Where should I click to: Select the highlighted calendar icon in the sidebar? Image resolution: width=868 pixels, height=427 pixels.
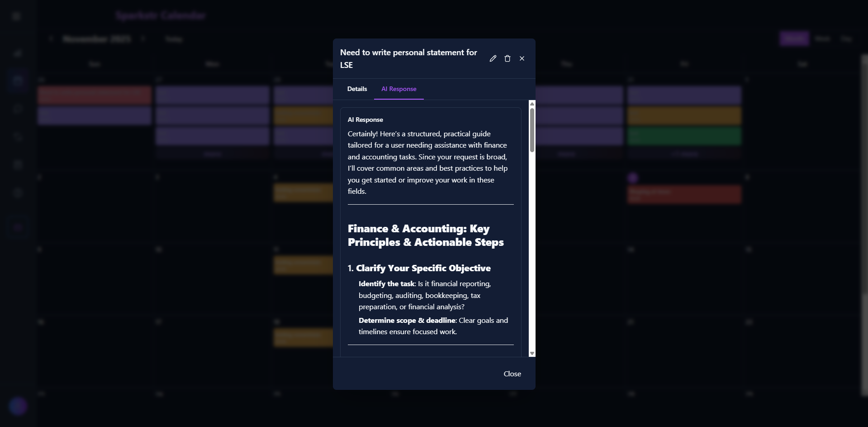point(17,80)
